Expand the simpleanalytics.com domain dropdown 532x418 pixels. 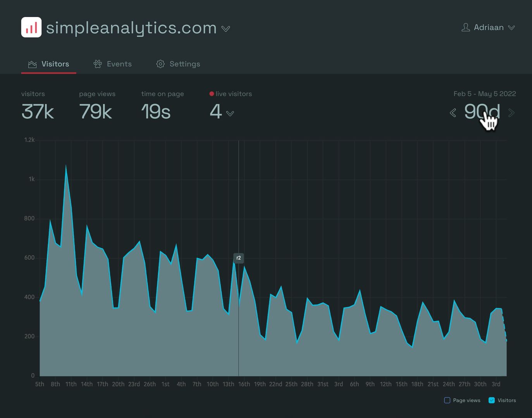point(226,29)
